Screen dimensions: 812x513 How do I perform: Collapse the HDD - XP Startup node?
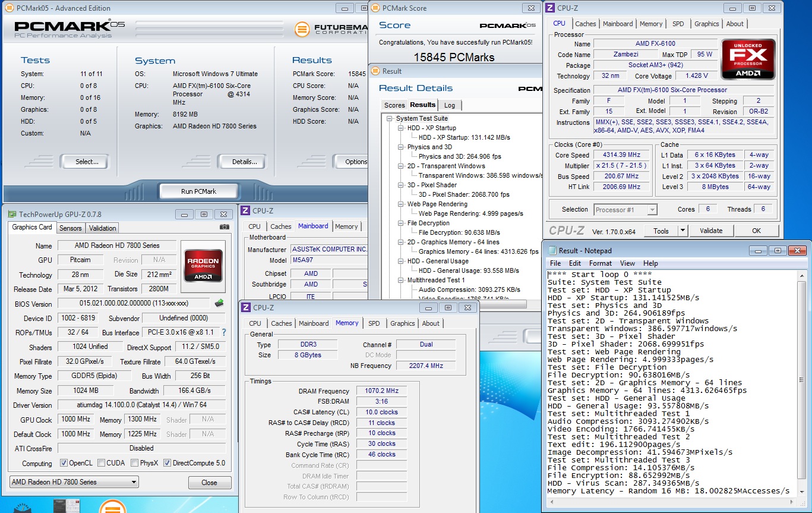[x=401, y=128]
